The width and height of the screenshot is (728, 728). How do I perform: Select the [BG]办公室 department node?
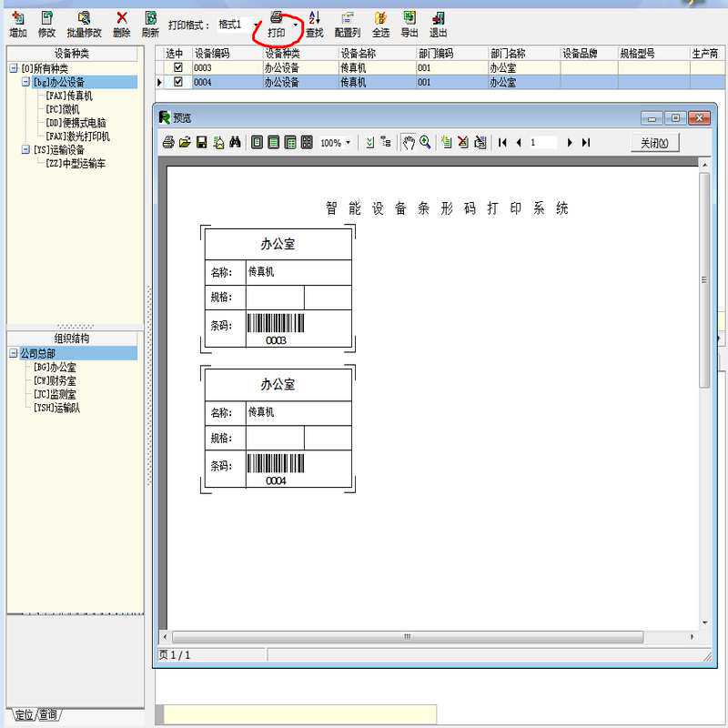tap(55, 368)
